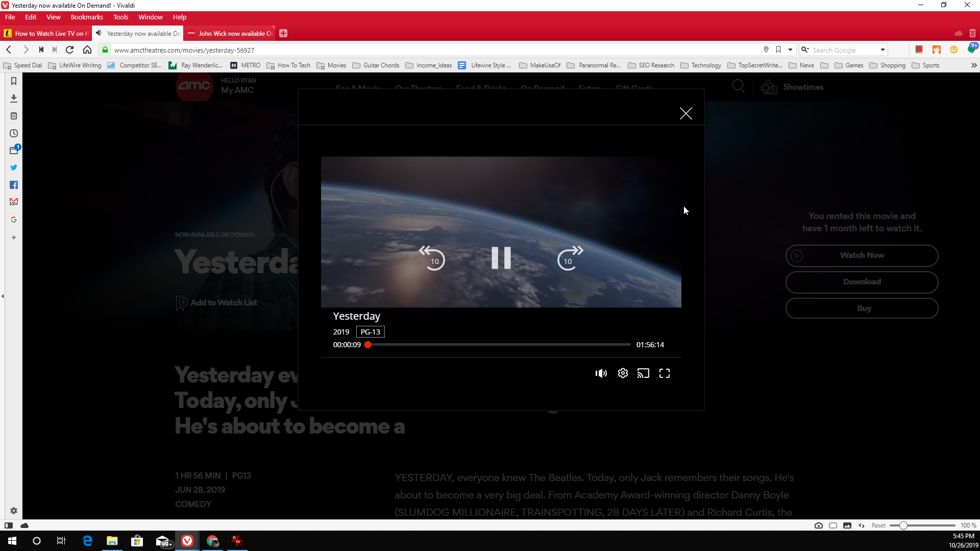Open a new tab with plus button
This screenshot has width=980, height=551.
(283, 33)
